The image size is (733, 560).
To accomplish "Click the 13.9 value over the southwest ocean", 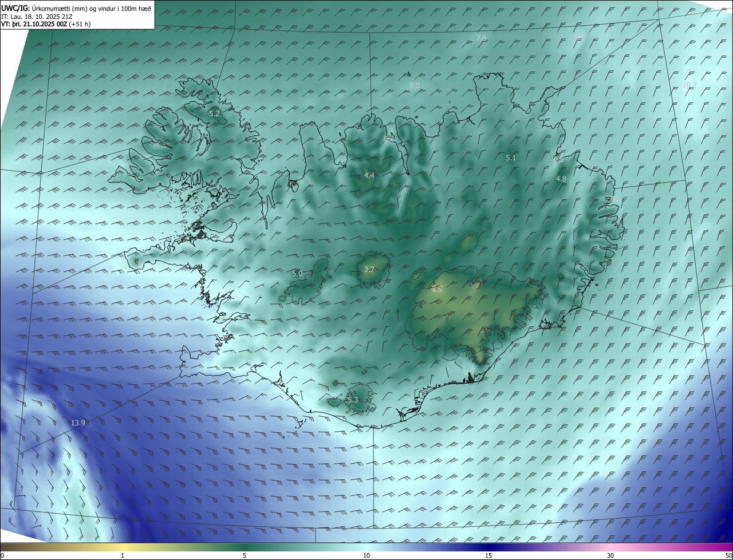I will [78, 423].
